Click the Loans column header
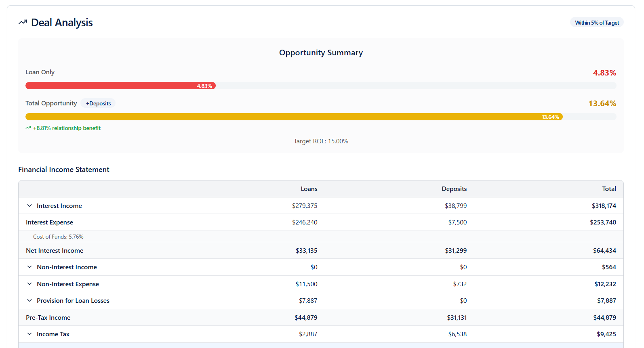Image resolution: width=644 pixels, height=348 pixels. click(x=309, y=189)
